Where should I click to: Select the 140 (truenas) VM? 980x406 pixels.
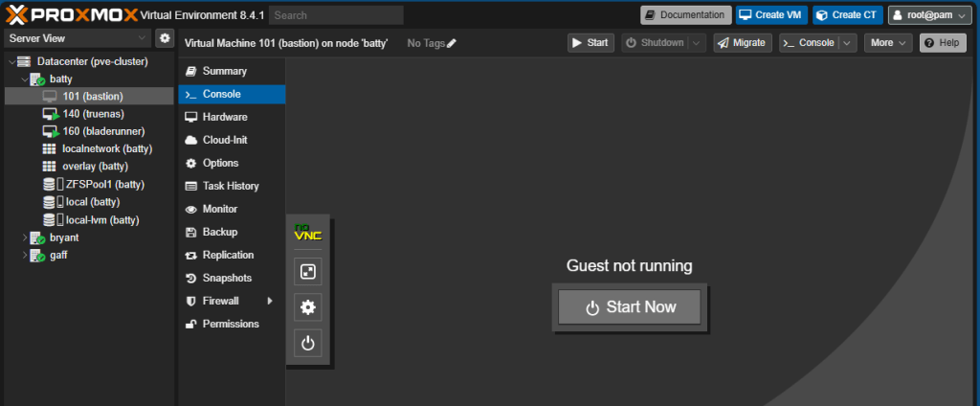point(93,114)
